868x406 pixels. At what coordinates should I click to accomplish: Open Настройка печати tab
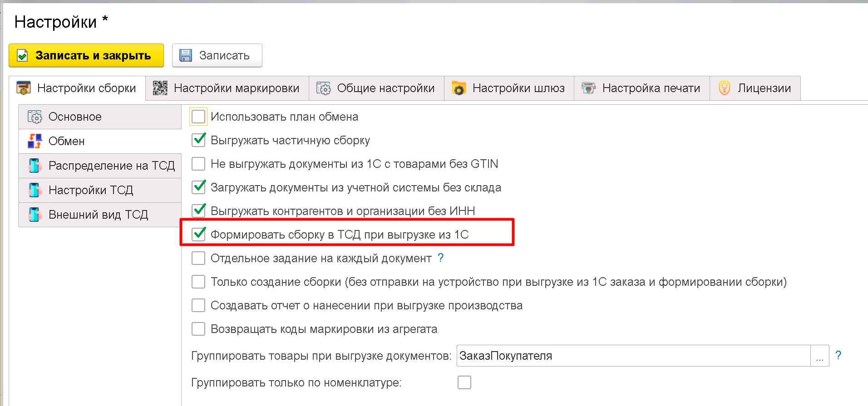point(642,88)
